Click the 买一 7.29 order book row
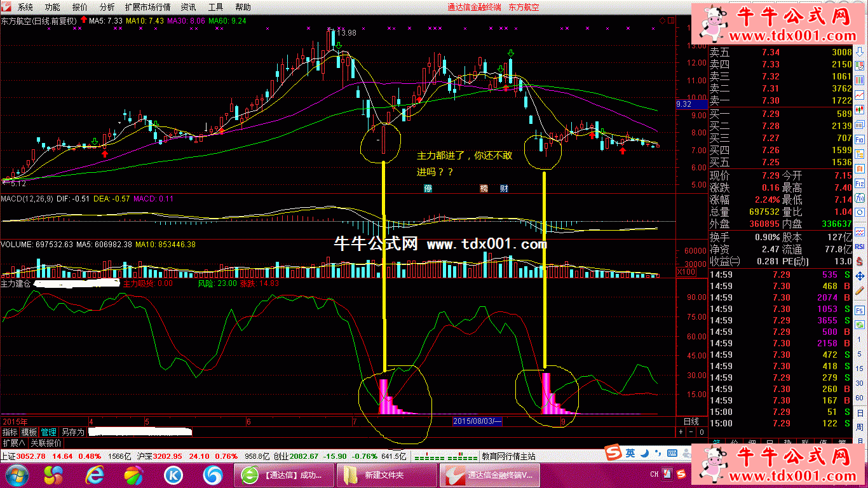 pos(780,114)
